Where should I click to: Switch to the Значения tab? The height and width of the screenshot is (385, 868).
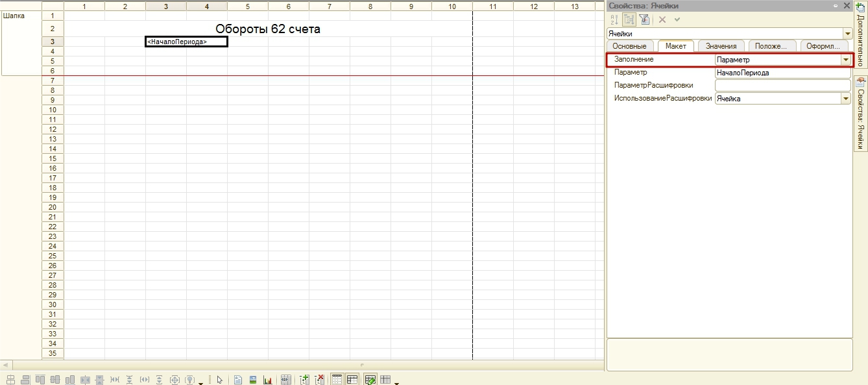tap(721, 46)
